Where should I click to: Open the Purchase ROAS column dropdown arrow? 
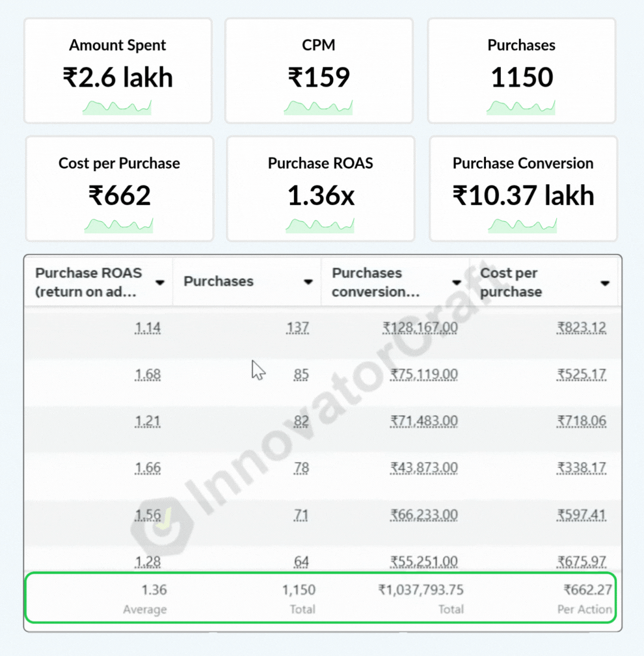(160, 283)
